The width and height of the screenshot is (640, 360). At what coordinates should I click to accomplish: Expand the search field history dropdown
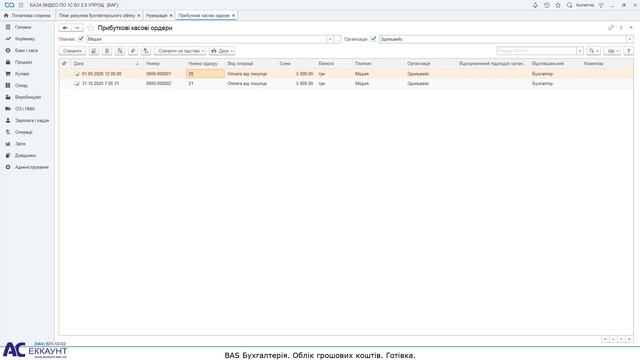580,51
